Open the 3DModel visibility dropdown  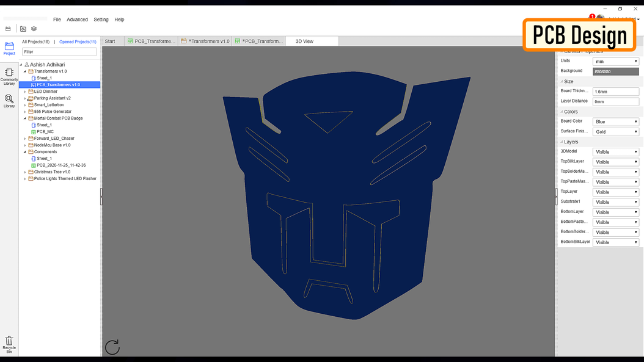tap(616, 152)
